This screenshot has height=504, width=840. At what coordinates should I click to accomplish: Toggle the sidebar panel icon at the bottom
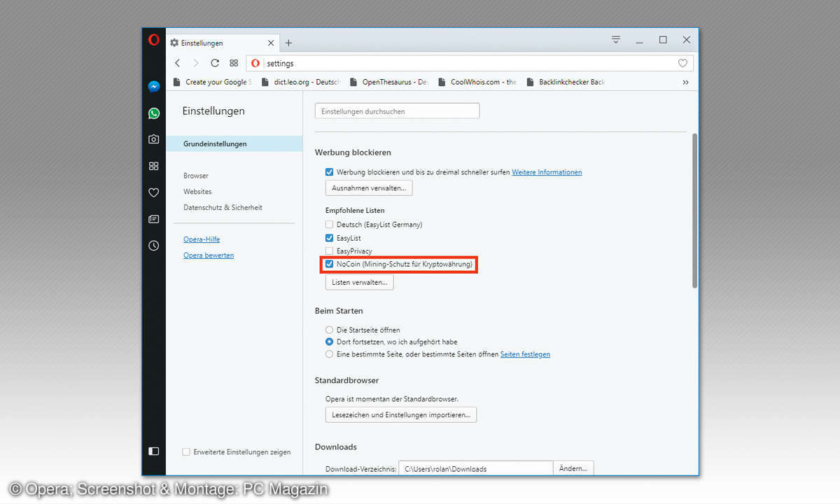pos(154,451)
